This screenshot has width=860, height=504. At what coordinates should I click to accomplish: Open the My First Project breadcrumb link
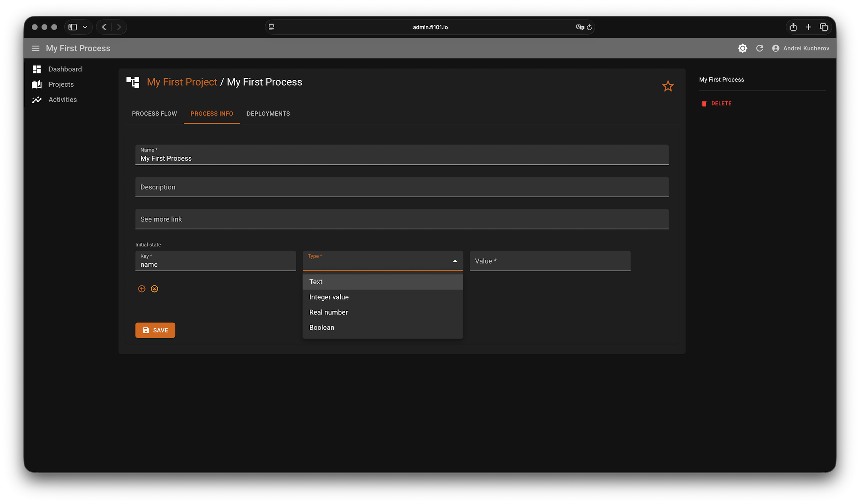(182, 82)
